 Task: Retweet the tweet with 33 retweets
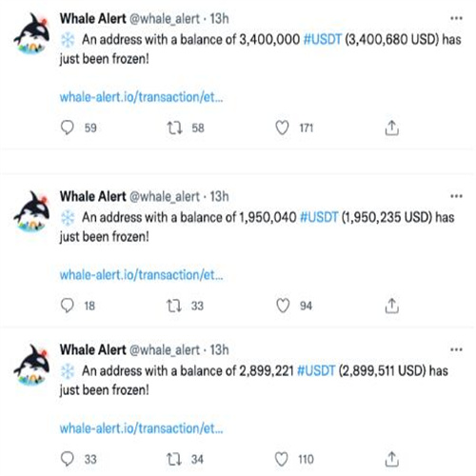(174, 306)
